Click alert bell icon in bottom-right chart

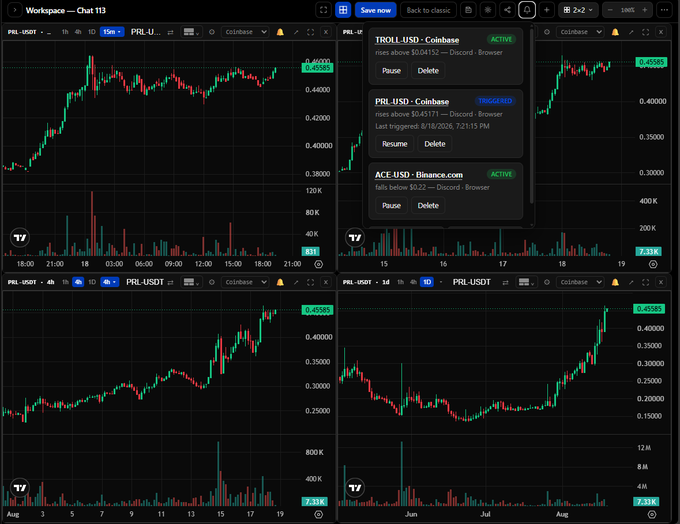tap(615, 282)
